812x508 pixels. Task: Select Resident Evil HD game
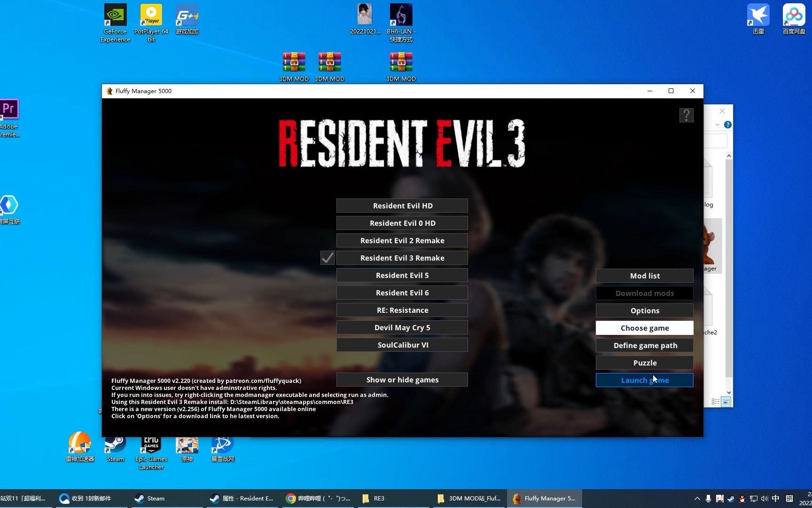point(402,206)
